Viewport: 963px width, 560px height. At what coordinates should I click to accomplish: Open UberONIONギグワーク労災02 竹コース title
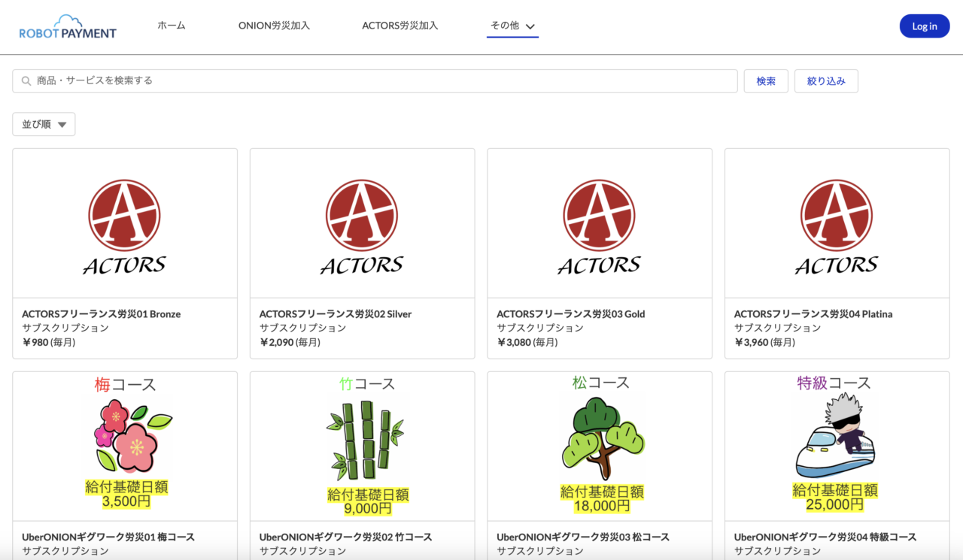click(346, 537)
